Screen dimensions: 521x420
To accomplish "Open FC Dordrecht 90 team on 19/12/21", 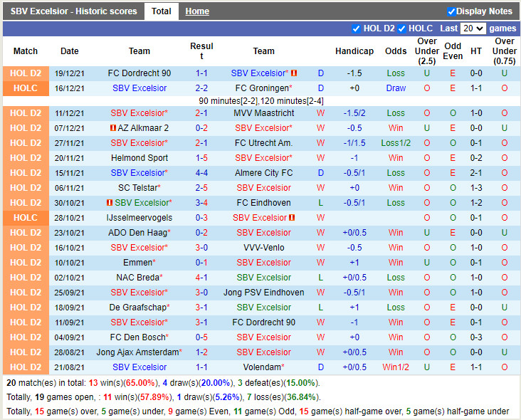I will 140,73.
